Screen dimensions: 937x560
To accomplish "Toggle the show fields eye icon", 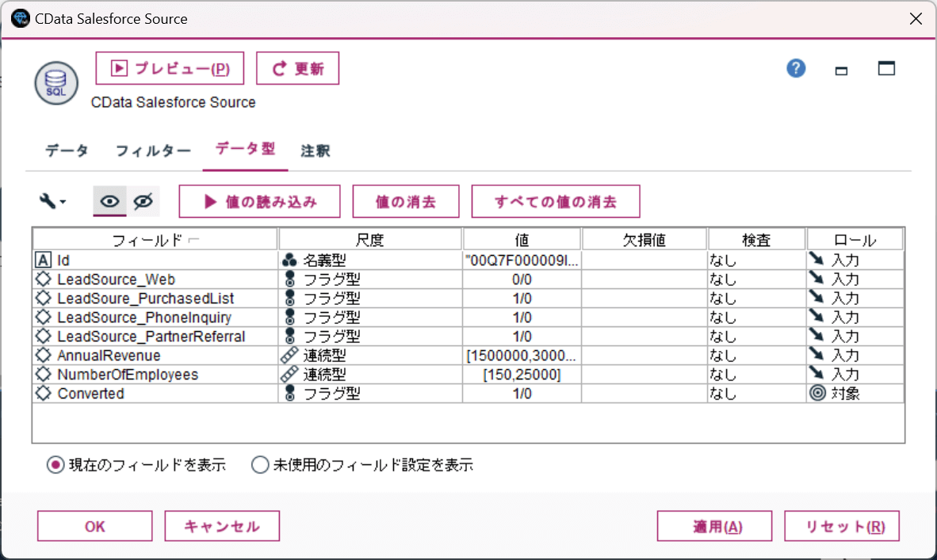I will tap(109, 201).
